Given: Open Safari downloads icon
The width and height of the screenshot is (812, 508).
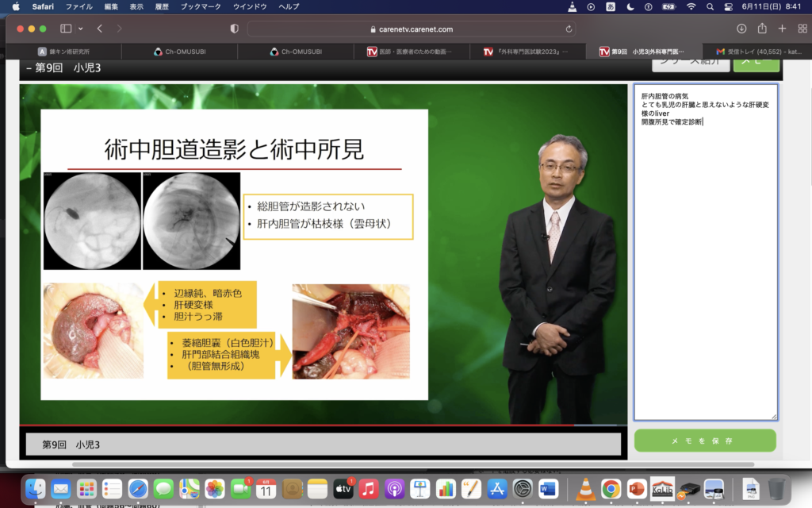Looking at the screenshot, I should [x=741, y=29].
